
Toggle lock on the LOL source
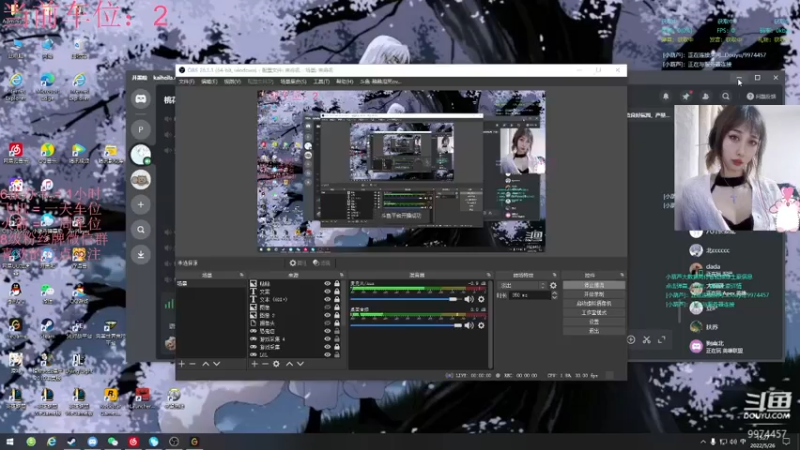[337, 355]
